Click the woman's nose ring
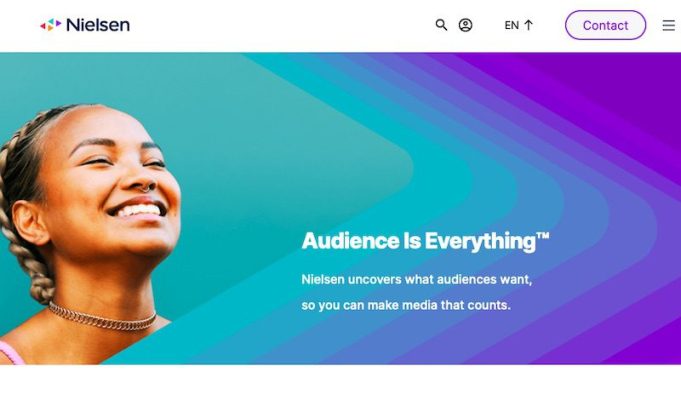The width and height of the screenshot is (681, 400). tap(147, 187)
